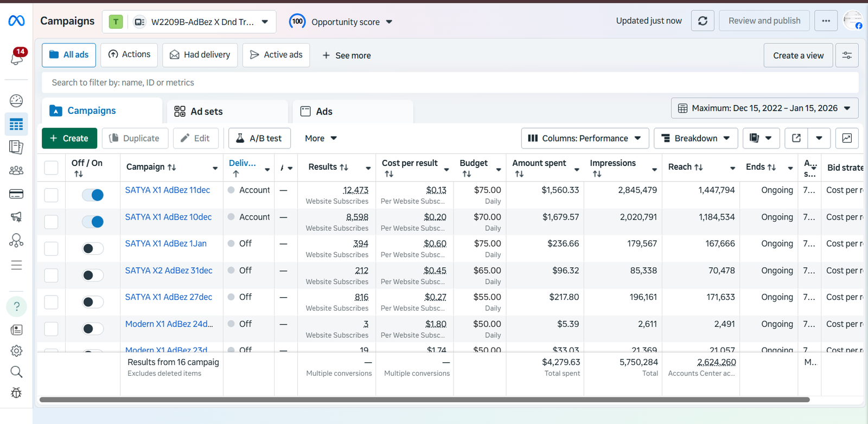Click the Meta logo icon
This screenshot has width=868, height=424.
coord(16,21)
